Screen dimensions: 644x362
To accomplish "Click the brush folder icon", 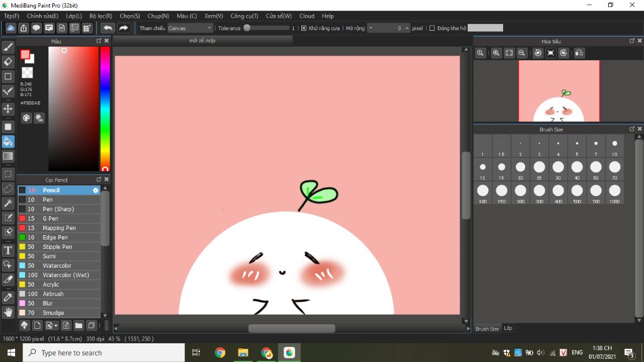I will coord(79,326).
